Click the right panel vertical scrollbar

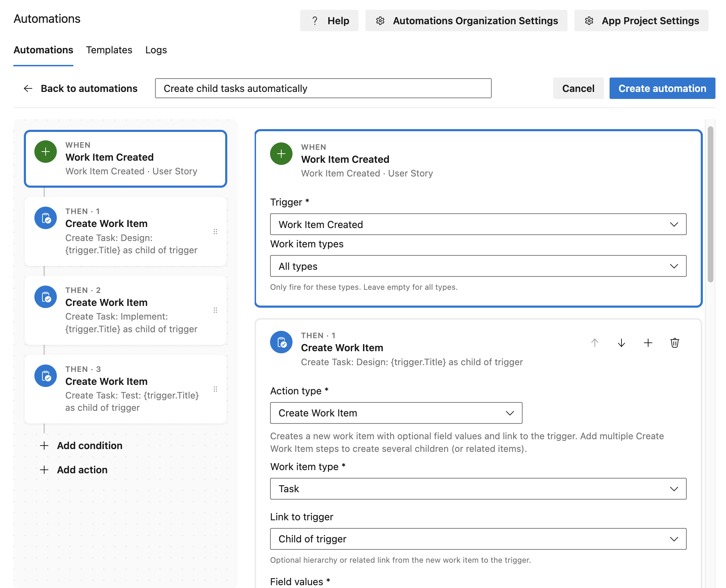coord(711,204)
